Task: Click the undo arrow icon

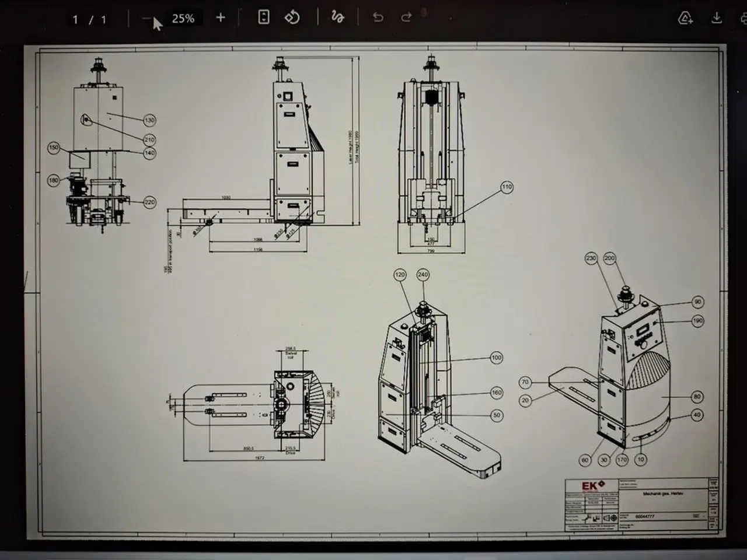Action: (x=378, y=17)
